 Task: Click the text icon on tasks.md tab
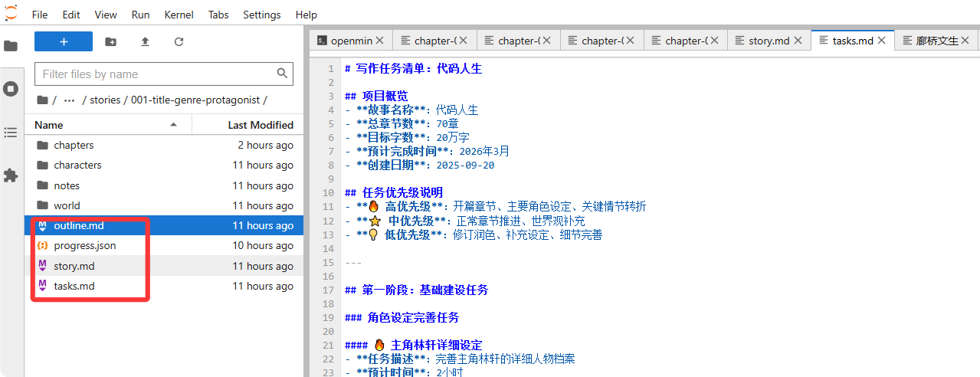tap(824, 41)
